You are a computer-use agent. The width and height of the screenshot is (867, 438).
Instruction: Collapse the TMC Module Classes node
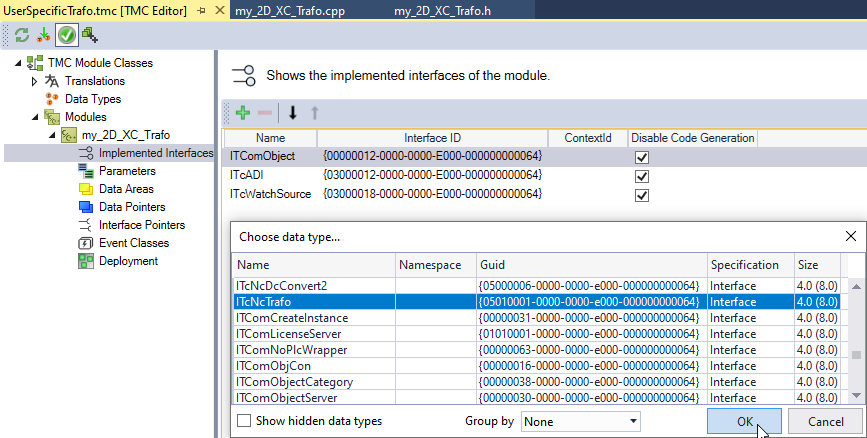18,63
